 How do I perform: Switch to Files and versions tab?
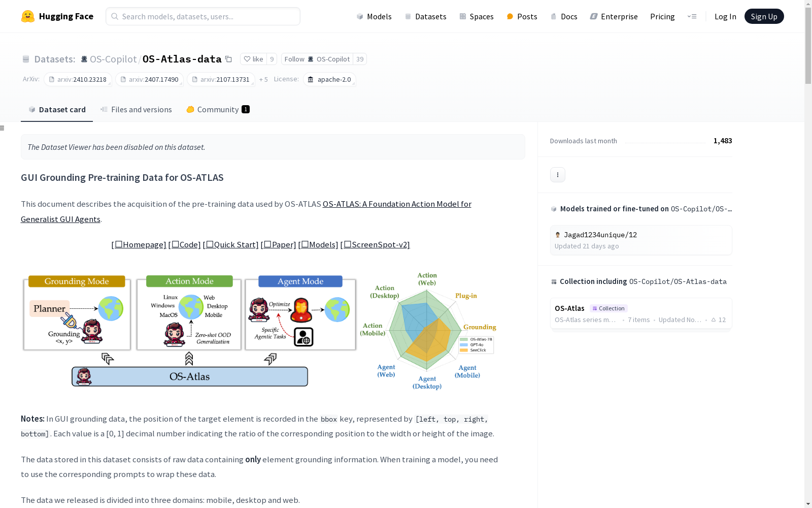pyautogui.click(x=136, y=110)
